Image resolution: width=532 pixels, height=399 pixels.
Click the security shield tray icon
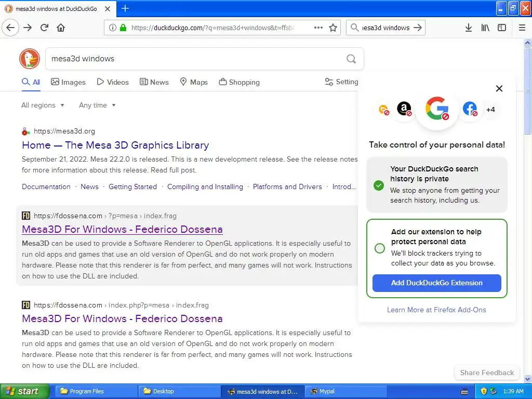[484, 391]
